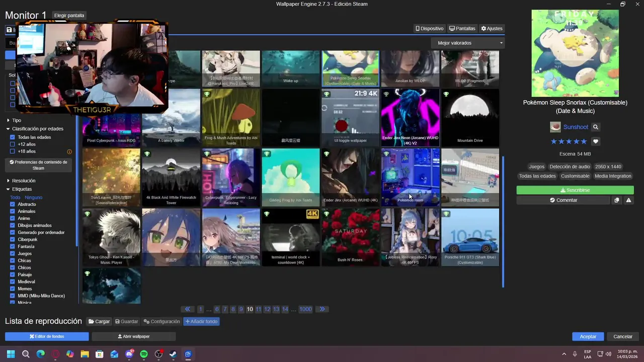Go to next pages double-right arrow
644x362 pixels.
[323, 309]
